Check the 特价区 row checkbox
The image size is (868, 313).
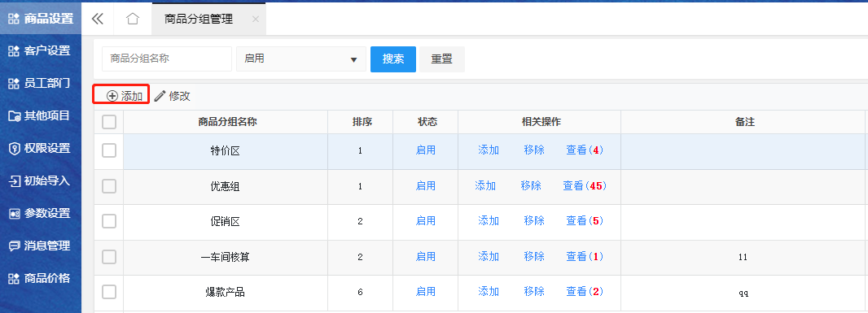coord(109,150)
